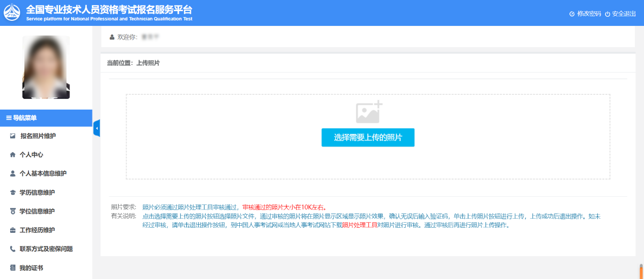Collapse the sidebar using the blue arrow handle
This screenshot has height=279, width=644.
tap(96, 128)
